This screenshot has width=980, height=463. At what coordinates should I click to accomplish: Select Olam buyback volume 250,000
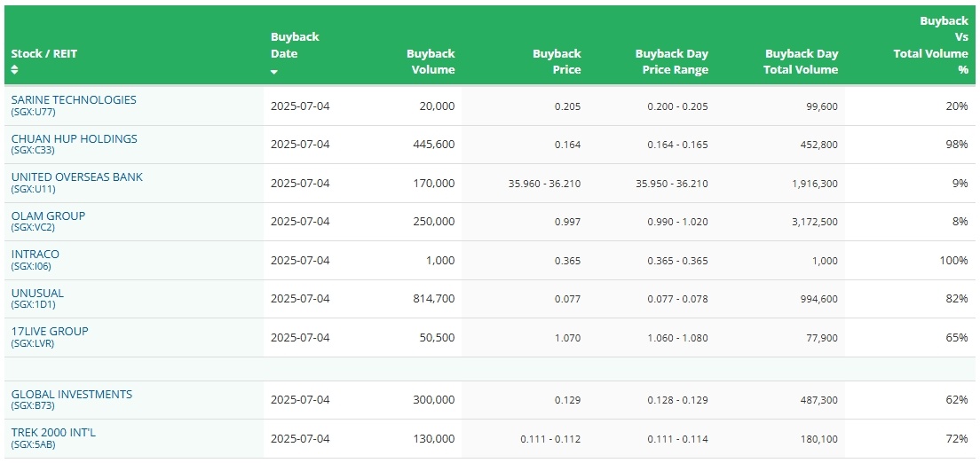coord(434,221)
